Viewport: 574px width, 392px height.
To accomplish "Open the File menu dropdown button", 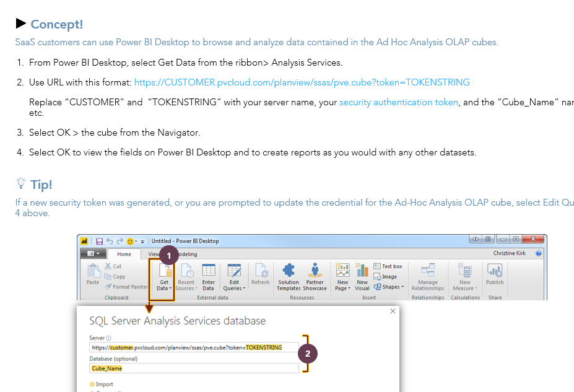I will (x=93, y=253).
